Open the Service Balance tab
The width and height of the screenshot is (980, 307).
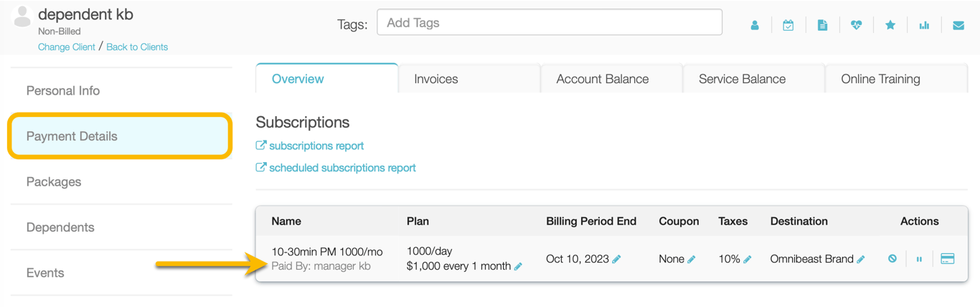tap(754, 79)
